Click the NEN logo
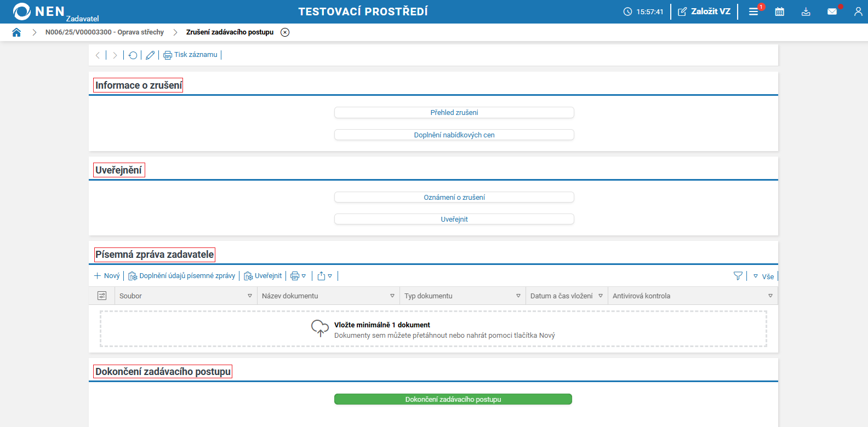The height and width of the screenshot is (427, 868). (39, 11)
